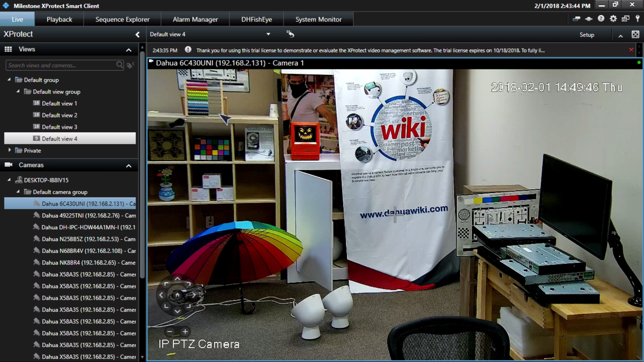The width and height of the screenshot is (644, 362).
Task: Open the DHFishEye tab
Action: click(256, 19)
